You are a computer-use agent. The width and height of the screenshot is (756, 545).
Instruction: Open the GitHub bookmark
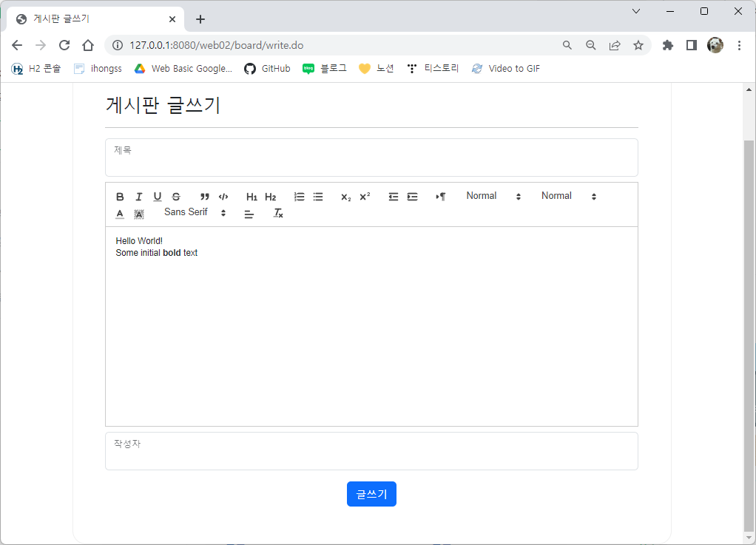tap(267, 69)
